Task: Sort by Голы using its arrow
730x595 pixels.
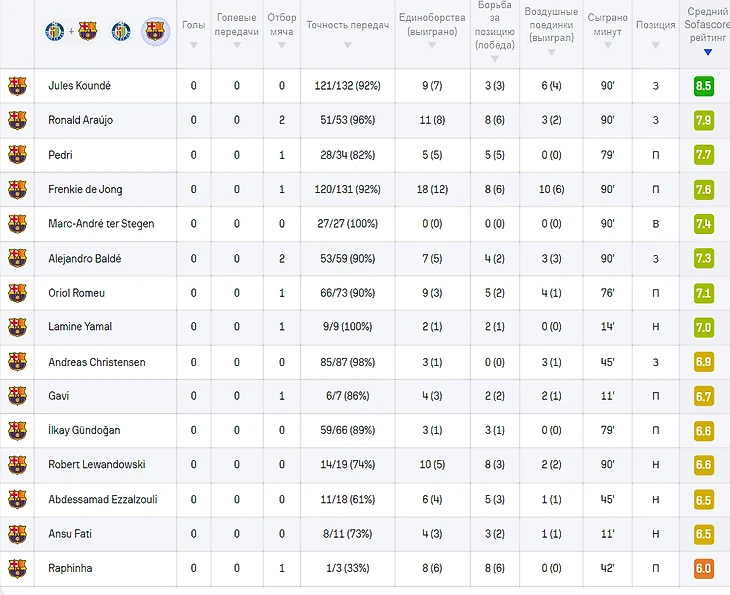Action: pyautogui.click(x=193, y=45)
